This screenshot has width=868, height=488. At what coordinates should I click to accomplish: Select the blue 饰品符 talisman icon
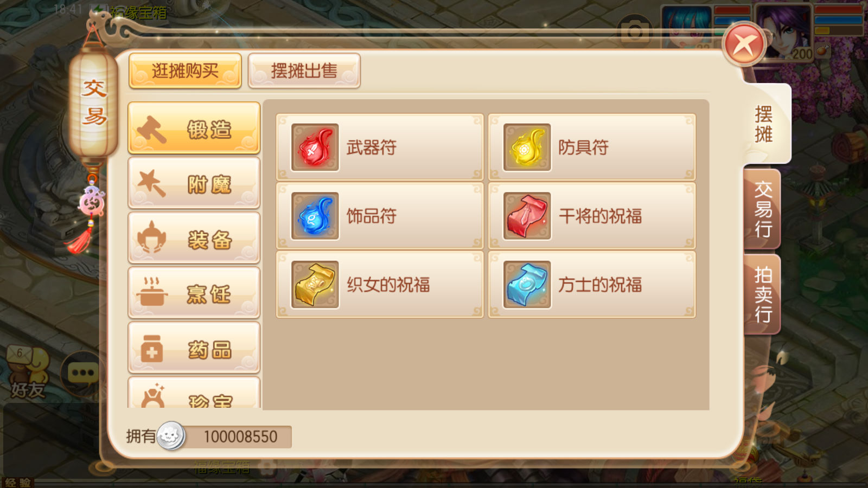click(315, 216)
